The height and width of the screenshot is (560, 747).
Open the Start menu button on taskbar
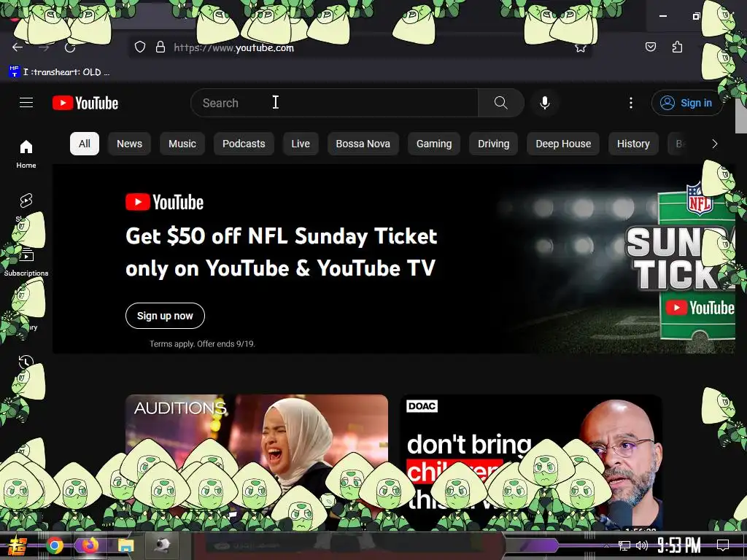(18, 545)
